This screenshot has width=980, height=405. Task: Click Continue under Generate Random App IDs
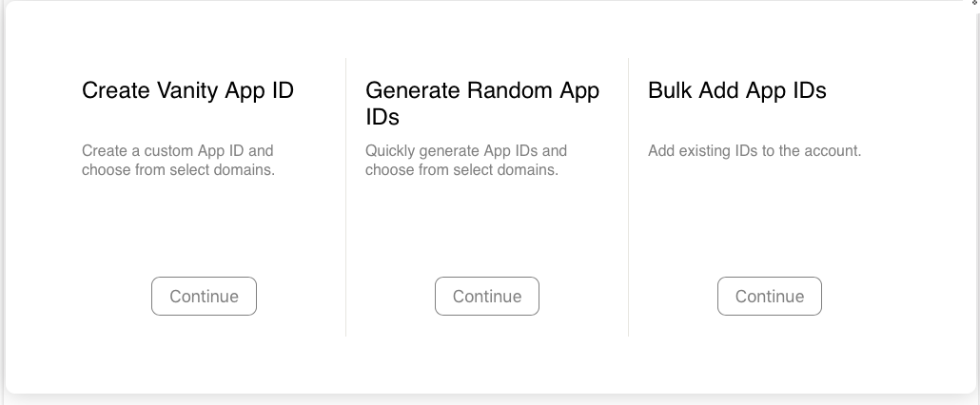pos(486,296)
